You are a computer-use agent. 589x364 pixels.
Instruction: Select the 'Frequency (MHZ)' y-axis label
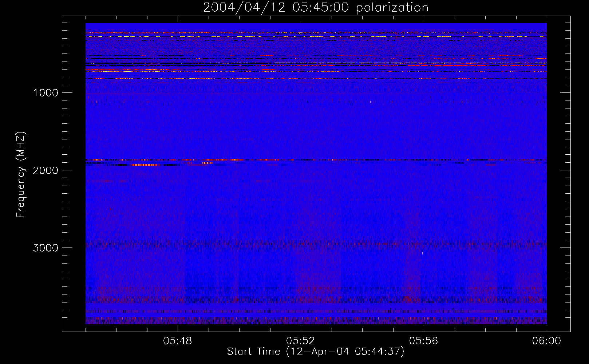tap(21, 175)
